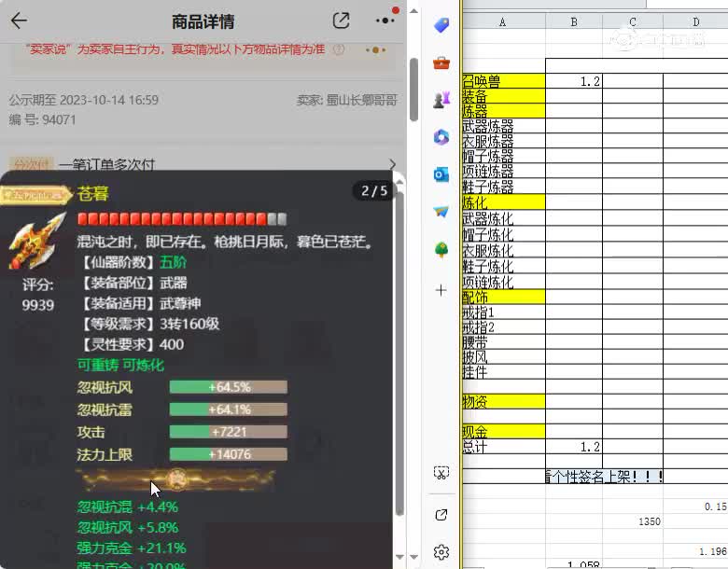Select the 召唤兽 cell in spreadsheet
This screenshot has height=569, width=728.
[503, 81]
